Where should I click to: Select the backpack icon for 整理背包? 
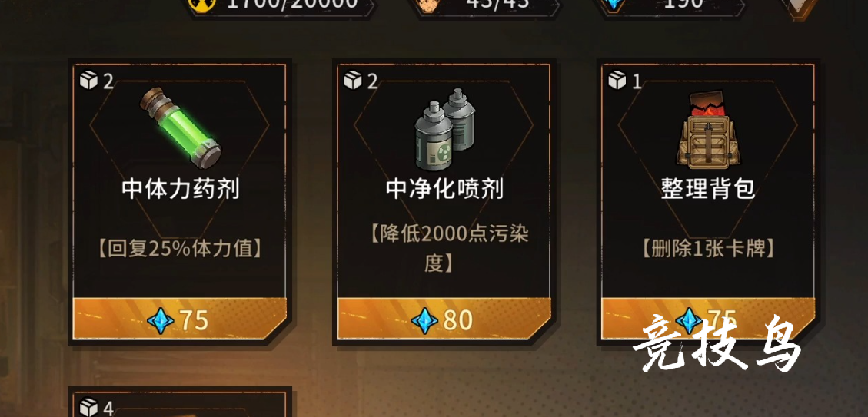click(x=708, y=131)
